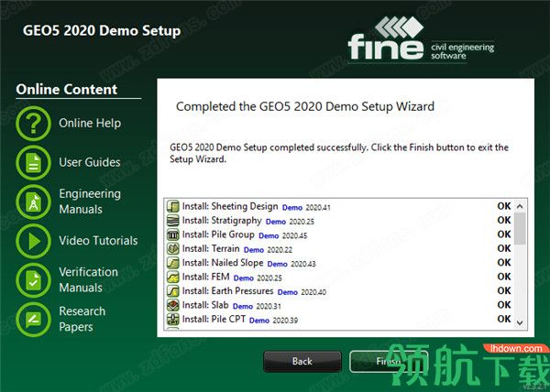Select the 'Install: Terrain' row text
Image resolution: width=550 pixels, height=392 pixels.
(x=211, y=249)
